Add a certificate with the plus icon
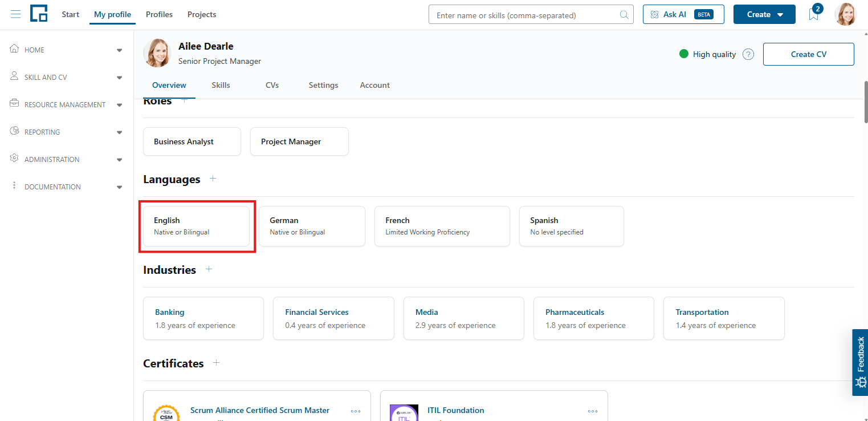868x421 pixels. click(216, 363)
